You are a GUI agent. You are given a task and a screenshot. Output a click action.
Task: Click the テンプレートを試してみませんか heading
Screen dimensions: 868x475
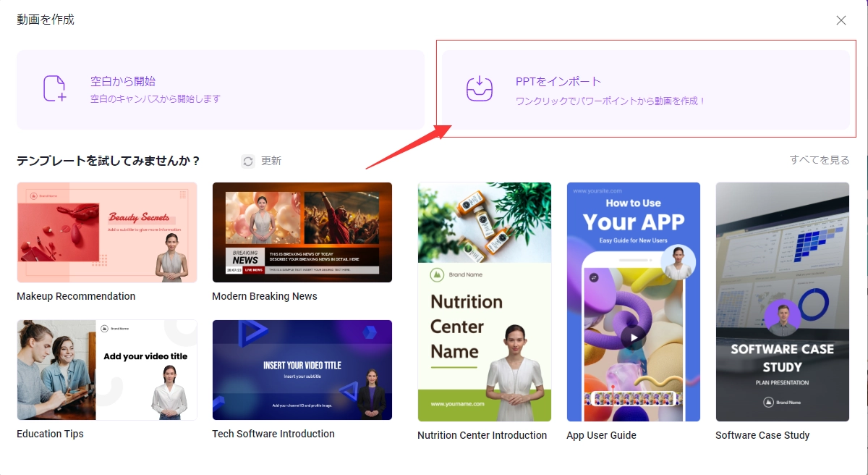click(x=109, y=161)
